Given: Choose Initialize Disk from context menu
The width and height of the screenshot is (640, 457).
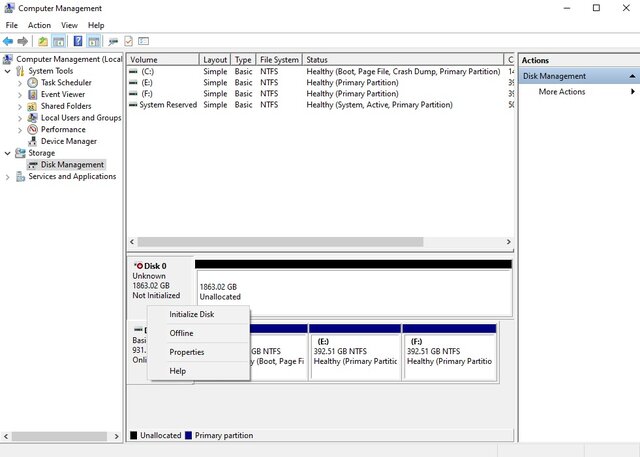Looking at the screenshot, I should click(191, 314).
